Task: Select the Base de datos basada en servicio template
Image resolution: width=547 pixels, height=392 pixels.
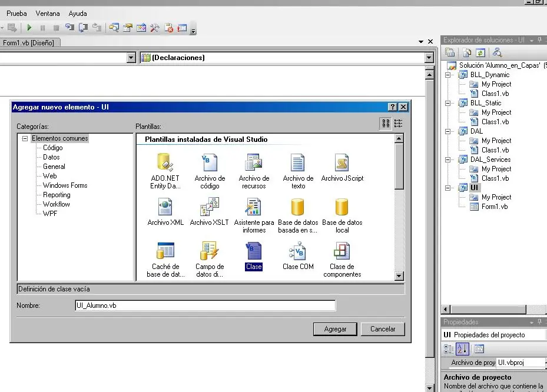Action: tap(298, 215)
